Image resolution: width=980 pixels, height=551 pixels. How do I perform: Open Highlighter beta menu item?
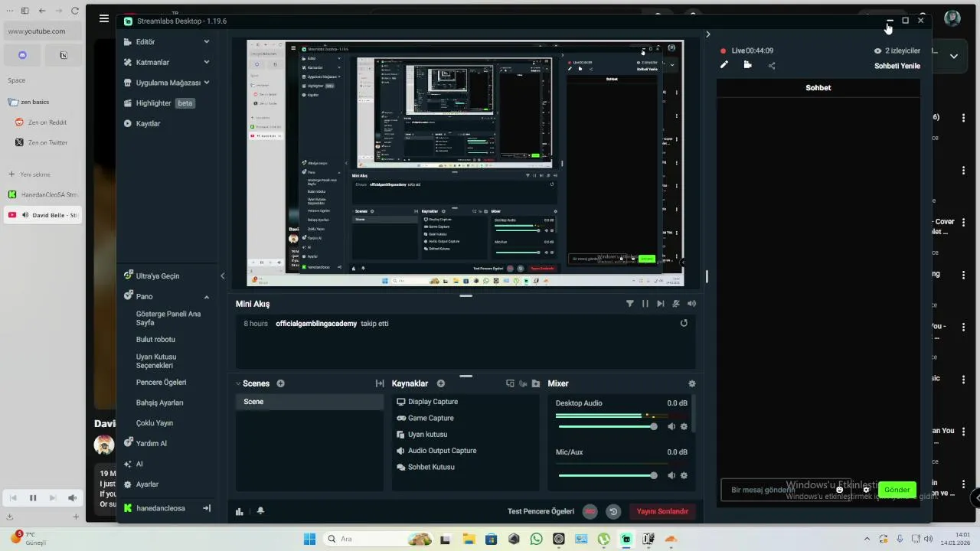point(159,103)
